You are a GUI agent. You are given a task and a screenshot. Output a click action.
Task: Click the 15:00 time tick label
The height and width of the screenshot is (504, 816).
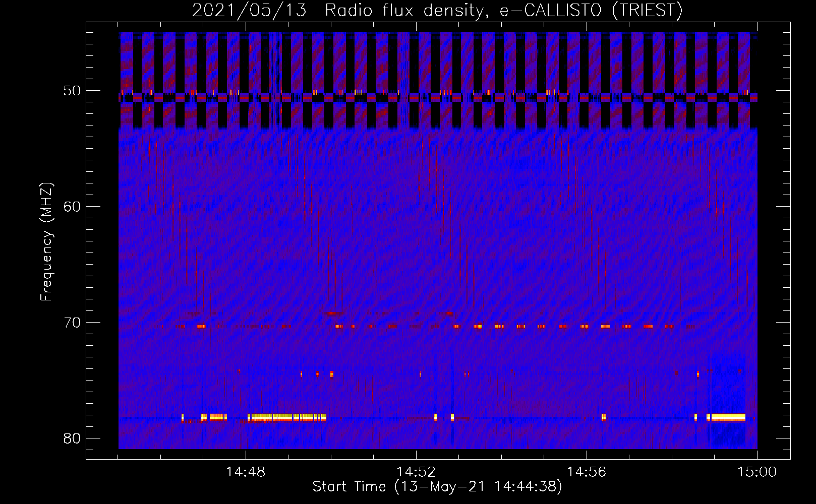[757, 472]
